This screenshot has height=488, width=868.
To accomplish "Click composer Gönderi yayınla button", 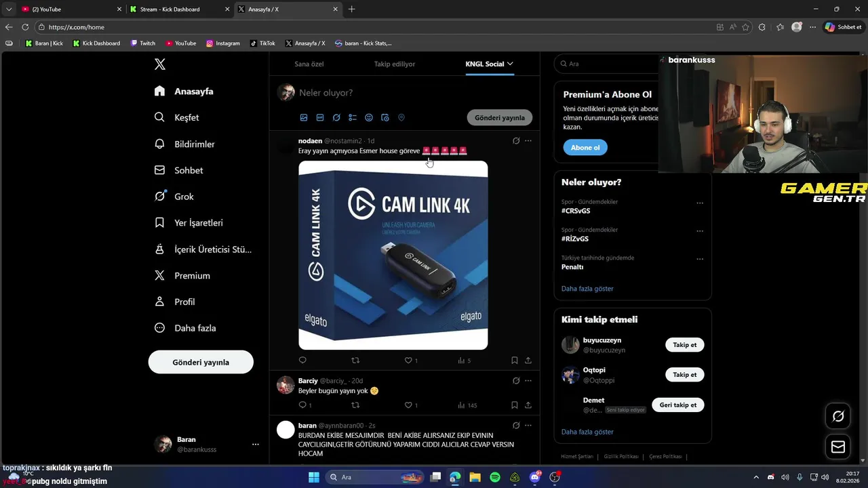I will (500, 117).
